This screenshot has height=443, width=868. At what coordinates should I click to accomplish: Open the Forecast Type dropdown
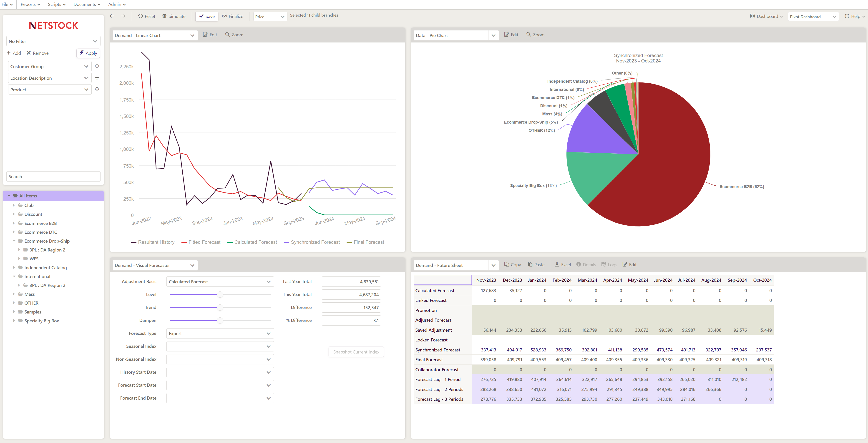coord(219,333)
